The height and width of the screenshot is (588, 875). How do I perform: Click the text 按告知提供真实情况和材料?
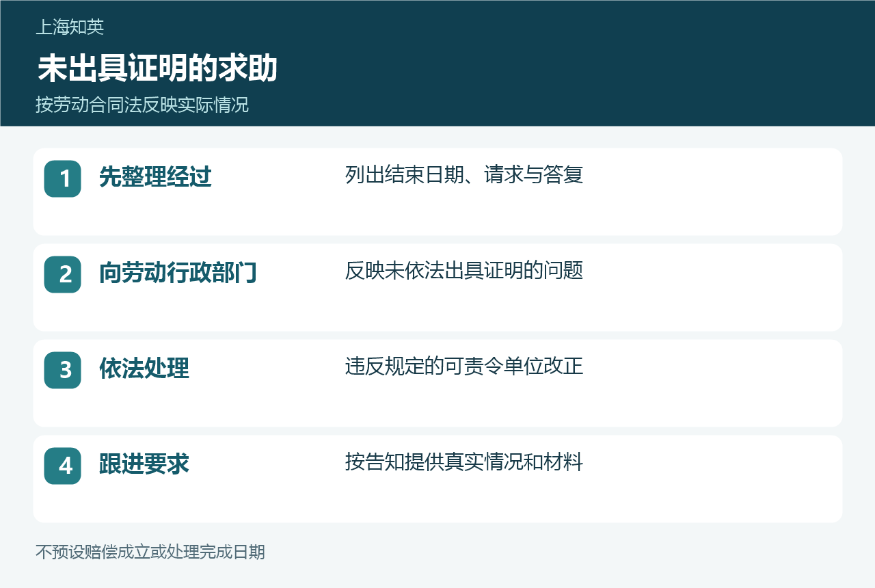click(x=464, y=462)
